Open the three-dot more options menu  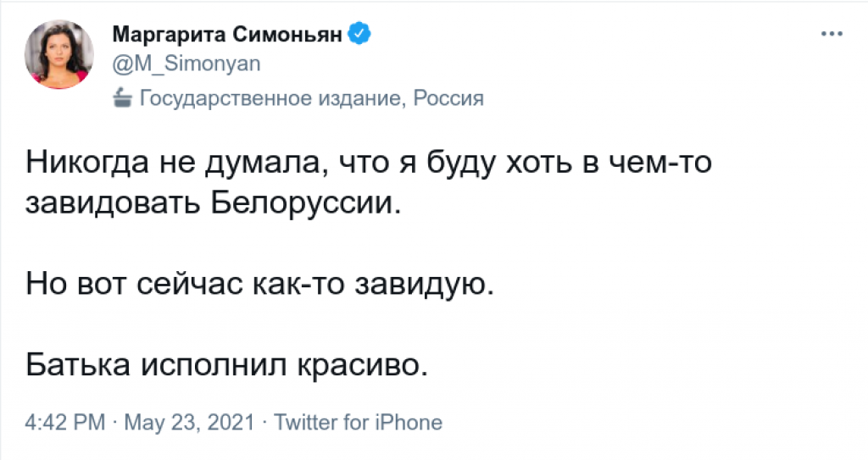tap(832, 35)
